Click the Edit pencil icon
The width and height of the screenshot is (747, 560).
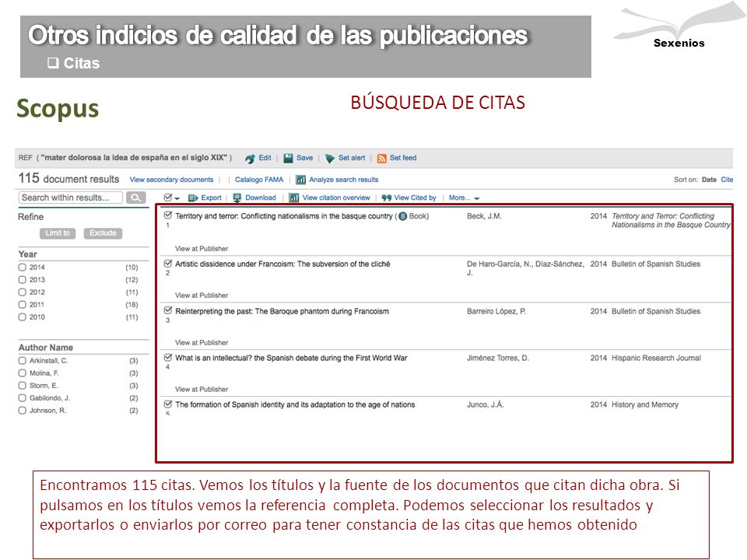click(250, 159)
